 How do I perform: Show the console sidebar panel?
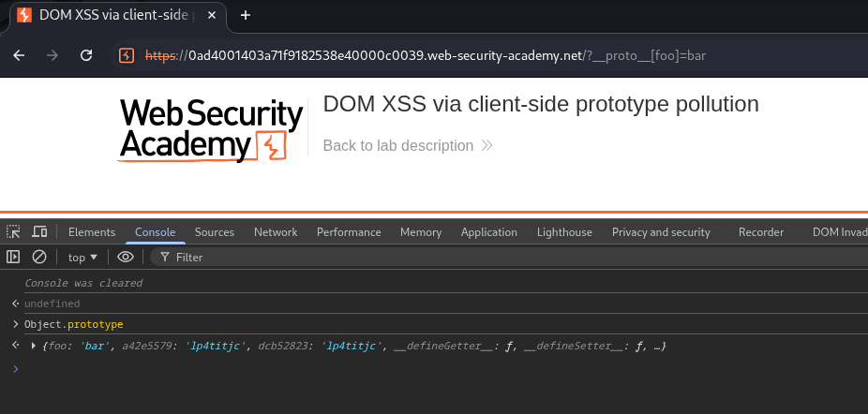[x=13, y=257]
